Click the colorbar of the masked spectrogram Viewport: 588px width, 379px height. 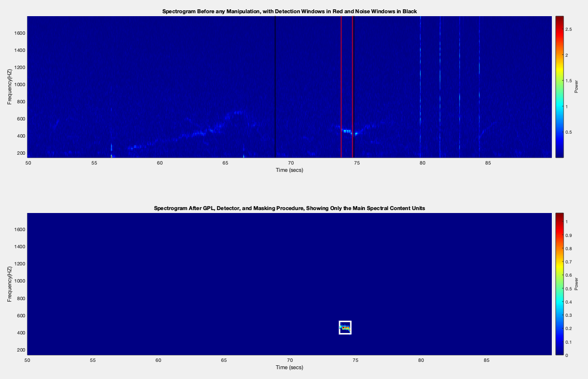(x=560, y=284)
